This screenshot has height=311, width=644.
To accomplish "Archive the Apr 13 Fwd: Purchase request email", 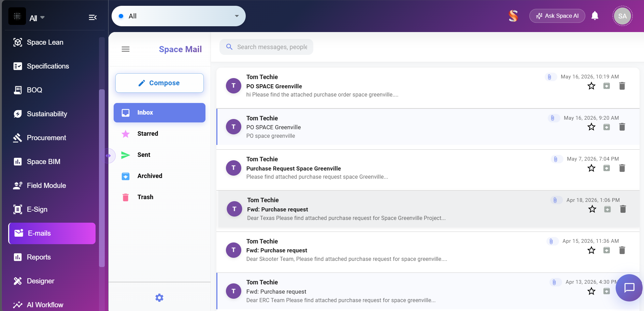I will (606, 291).
